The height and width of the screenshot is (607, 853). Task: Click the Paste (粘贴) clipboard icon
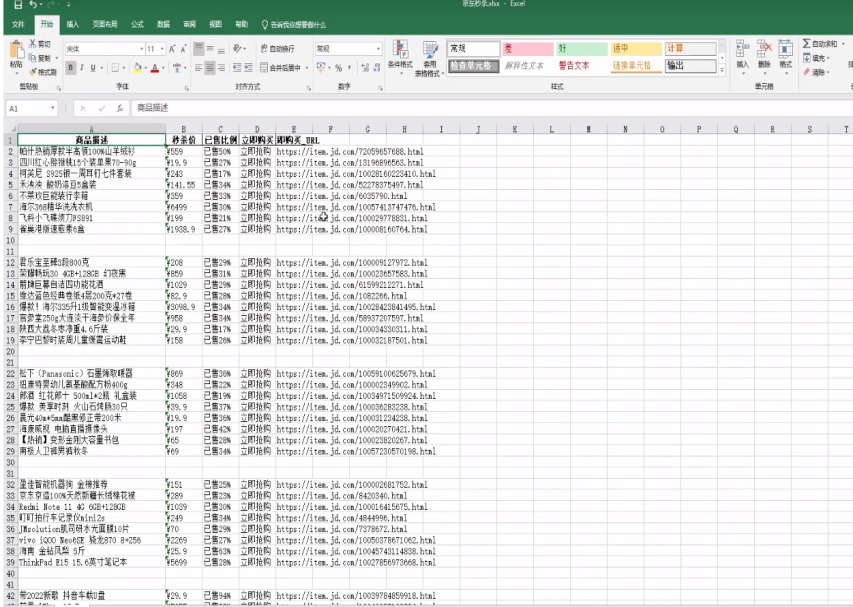tap(16, 50)
